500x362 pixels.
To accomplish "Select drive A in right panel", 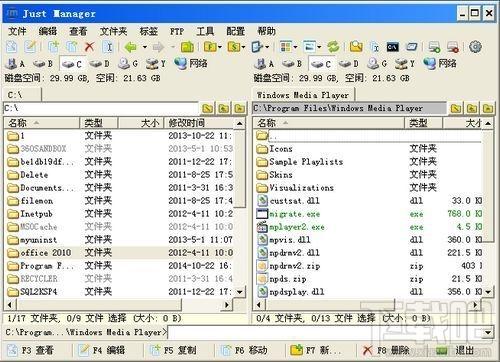I will click(x=263, y=63).
